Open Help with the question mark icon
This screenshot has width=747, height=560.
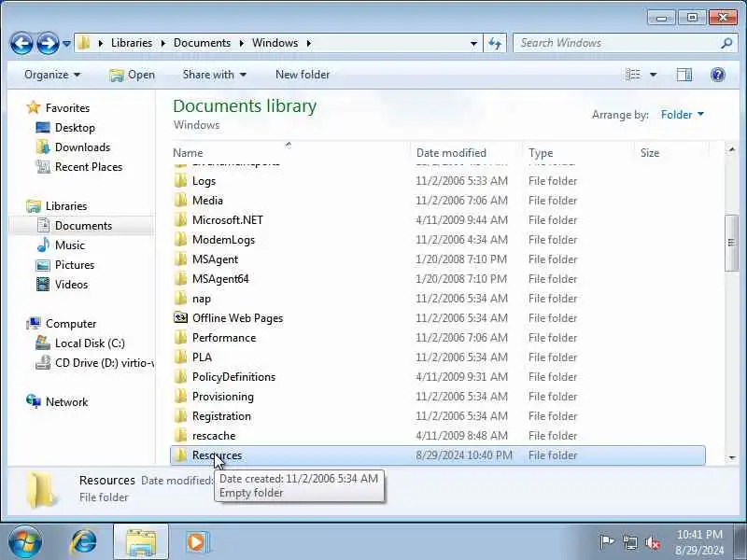[717, 75]
